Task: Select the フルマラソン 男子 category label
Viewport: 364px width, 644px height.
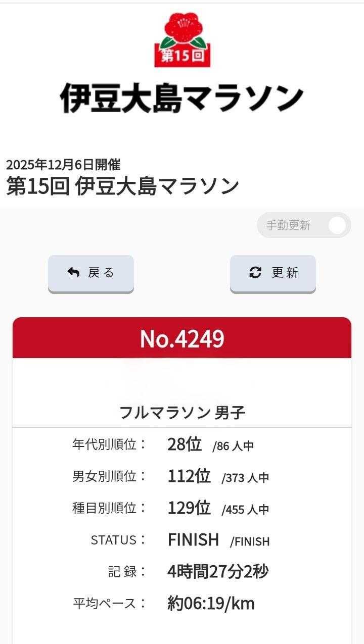Action: coord(182,413)
